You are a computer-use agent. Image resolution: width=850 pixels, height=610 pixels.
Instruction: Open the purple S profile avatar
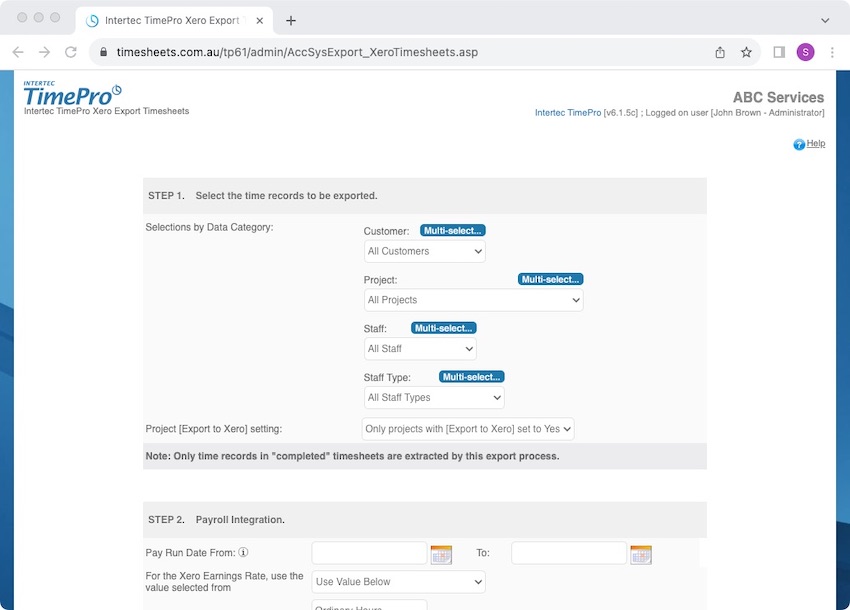[806, 52]
